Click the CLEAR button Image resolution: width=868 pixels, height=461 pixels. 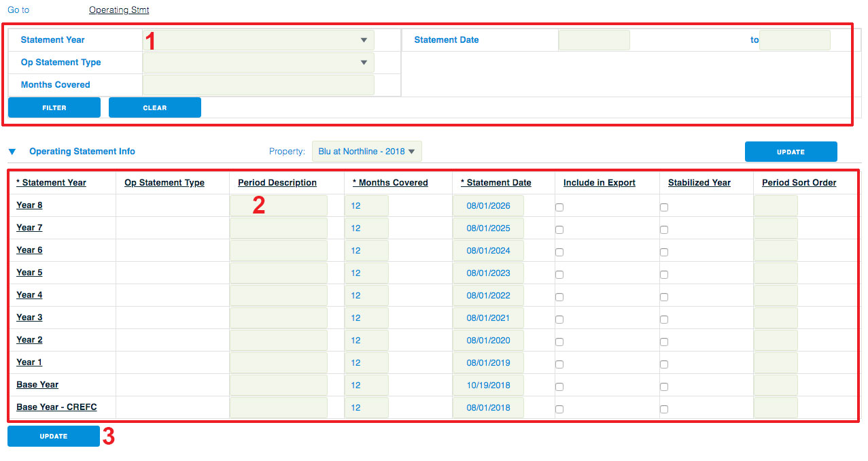[x=155, y=107]
